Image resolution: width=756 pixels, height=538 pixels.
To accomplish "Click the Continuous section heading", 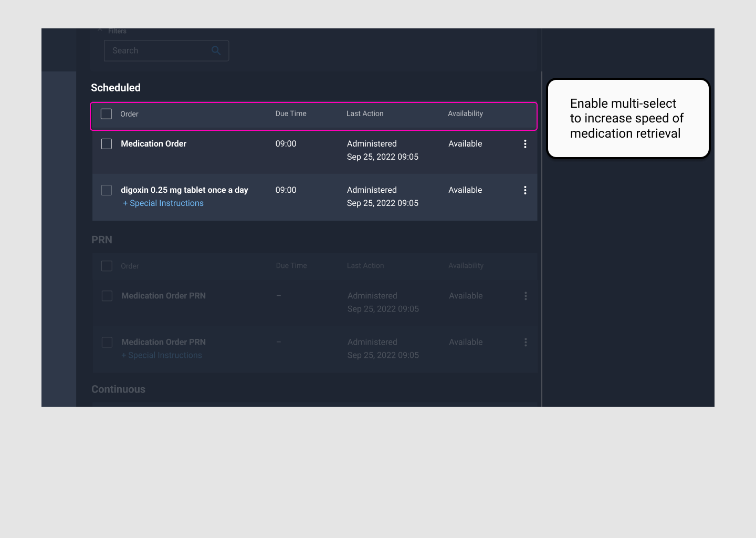I will click(x=119, y=389).
